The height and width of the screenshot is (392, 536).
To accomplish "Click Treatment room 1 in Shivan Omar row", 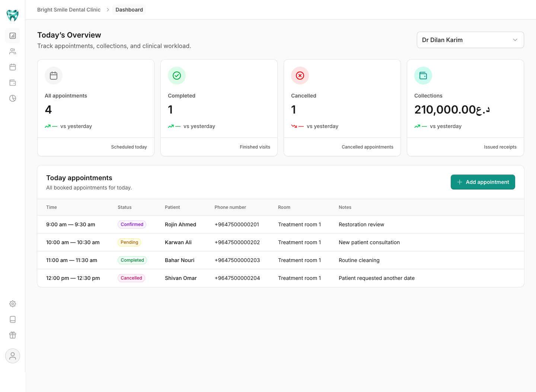I will click(x=299, y=278).
